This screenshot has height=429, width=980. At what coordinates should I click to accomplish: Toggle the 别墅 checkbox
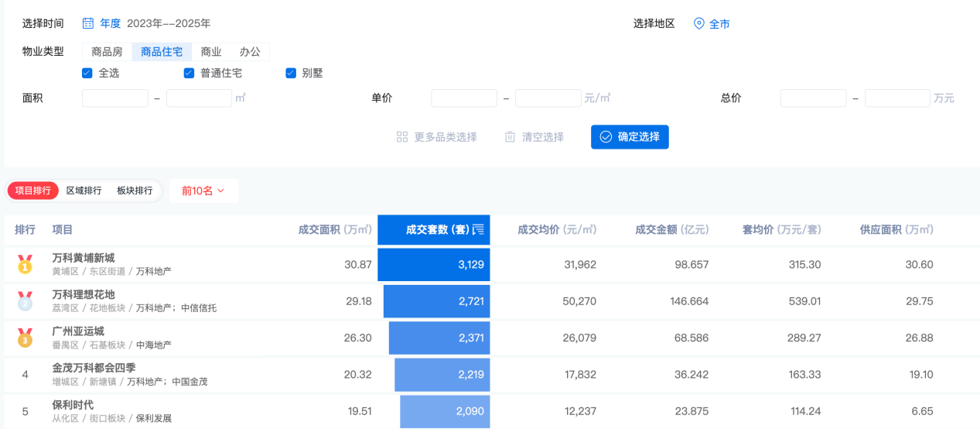[291, 74]
